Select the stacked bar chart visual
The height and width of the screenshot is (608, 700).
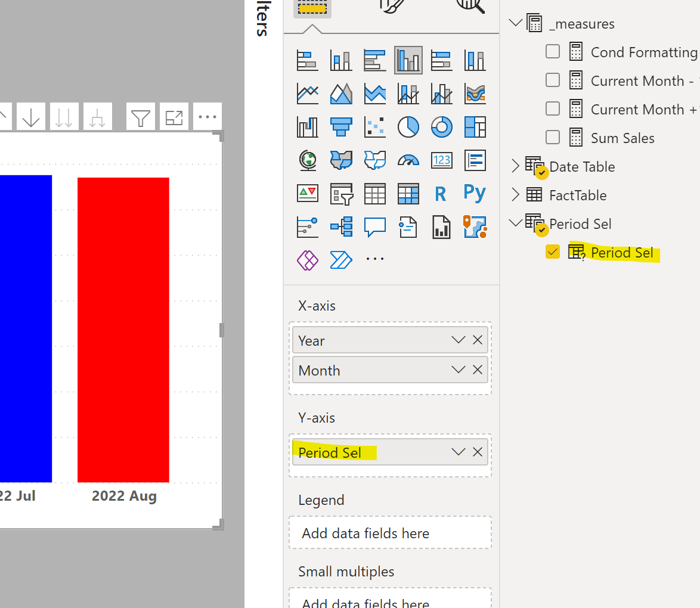(308, 60)
